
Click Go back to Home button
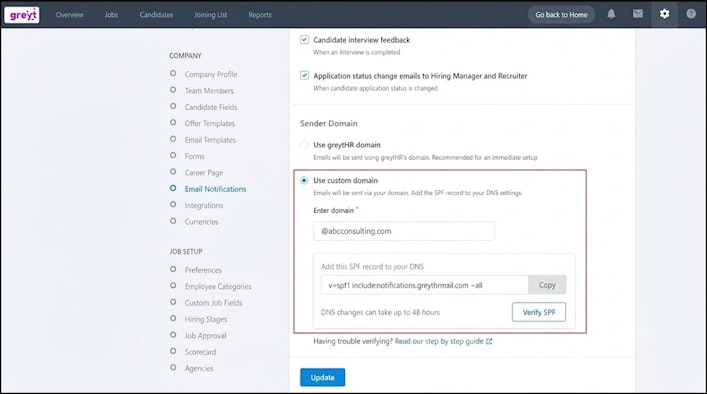(561, 14)
